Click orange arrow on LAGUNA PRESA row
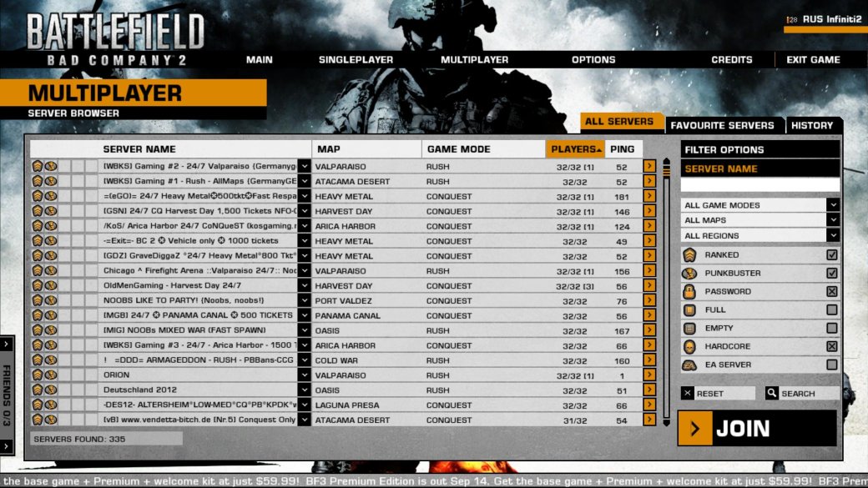The height and width of the screenshot is (488, 868). tap(649, 405)
